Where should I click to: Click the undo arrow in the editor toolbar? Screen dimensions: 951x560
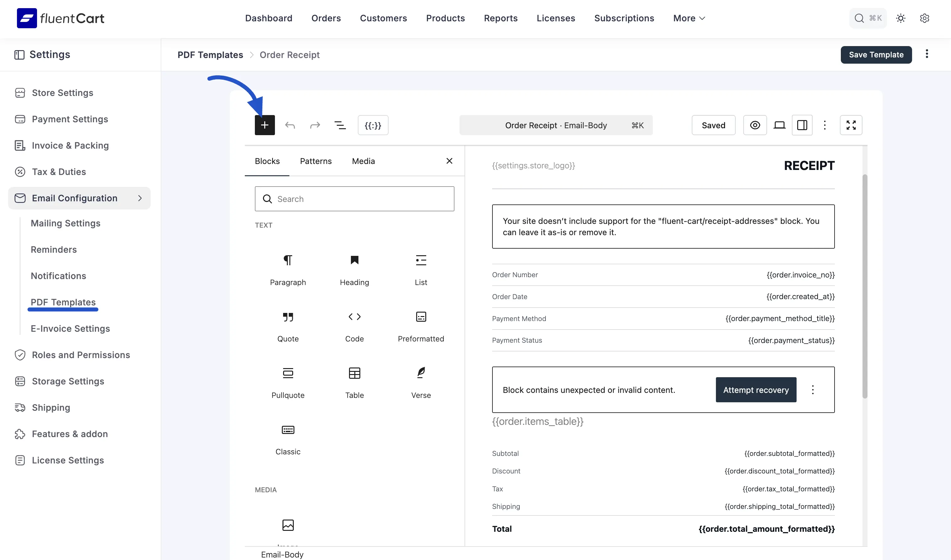(x=290, y=125)
